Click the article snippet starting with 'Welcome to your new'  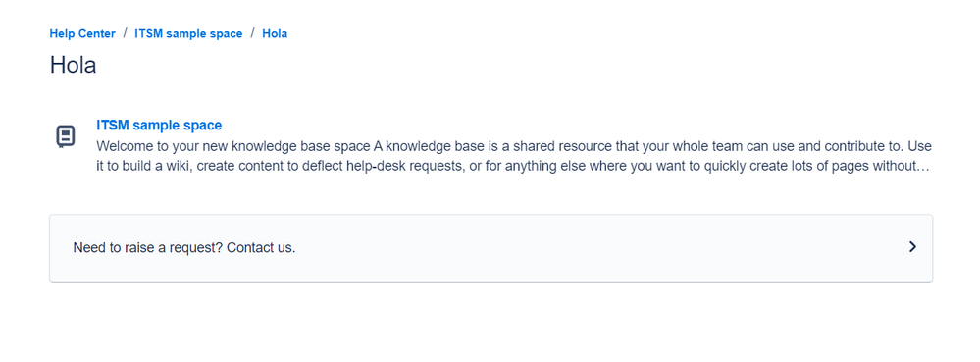514,157
